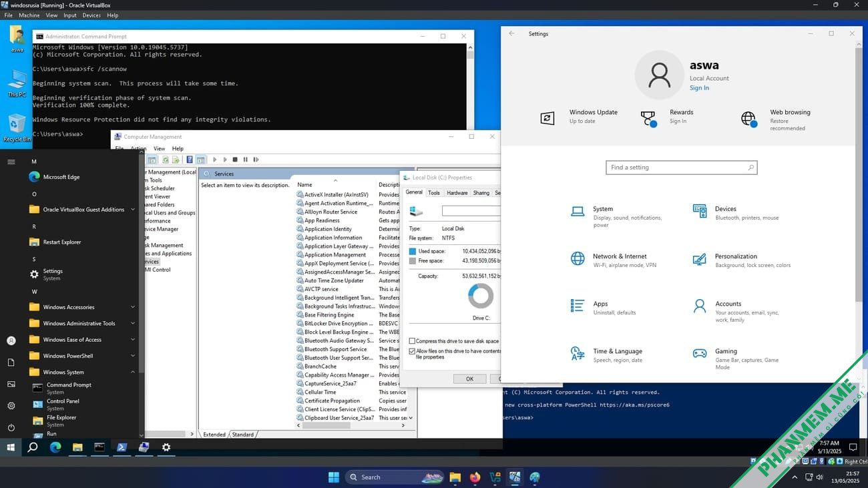Screen dimensions: 868x488
Task: Click the drive label field in Disk Properties
Action: (x=471, y=211)
